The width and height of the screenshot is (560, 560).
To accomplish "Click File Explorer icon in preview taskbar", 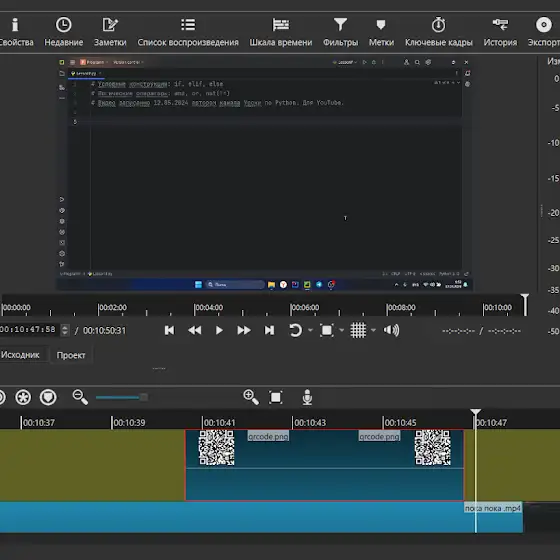I will (271, 285).
